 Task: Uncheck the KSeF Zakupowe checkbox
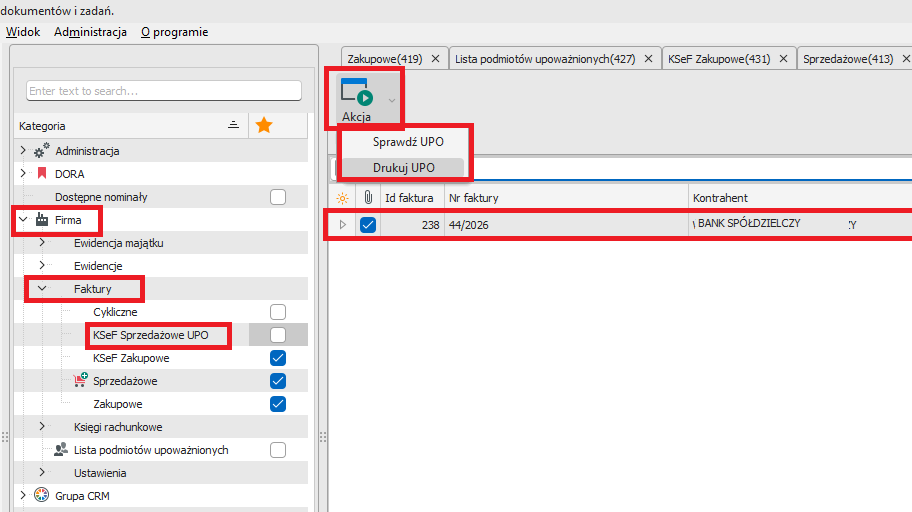point(278,358)
